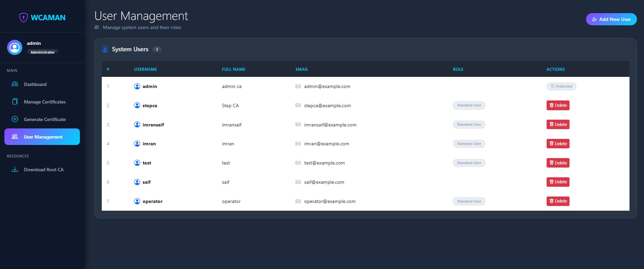Delete the user named imran
The image size is (644, 269).
point(558,144)
